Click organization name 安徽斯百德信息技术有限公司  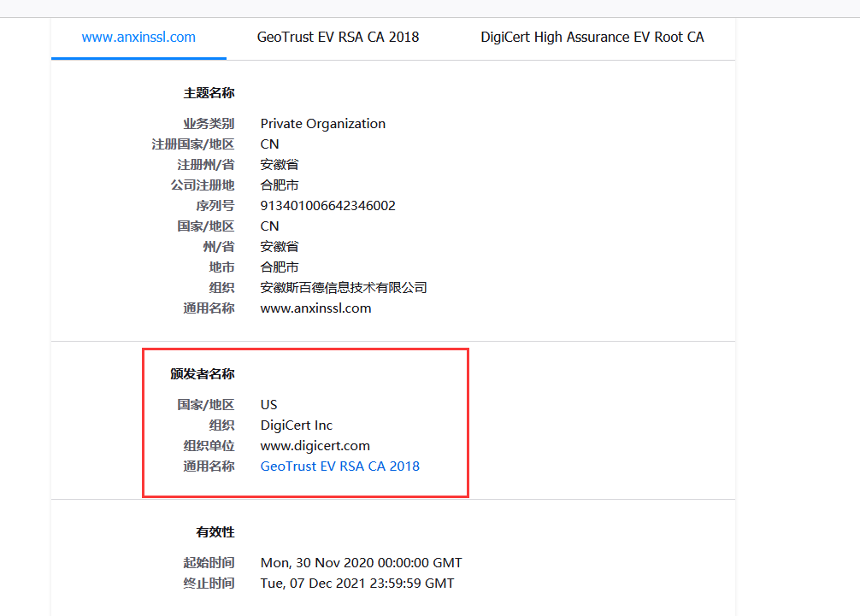click(x=343, y=288)
